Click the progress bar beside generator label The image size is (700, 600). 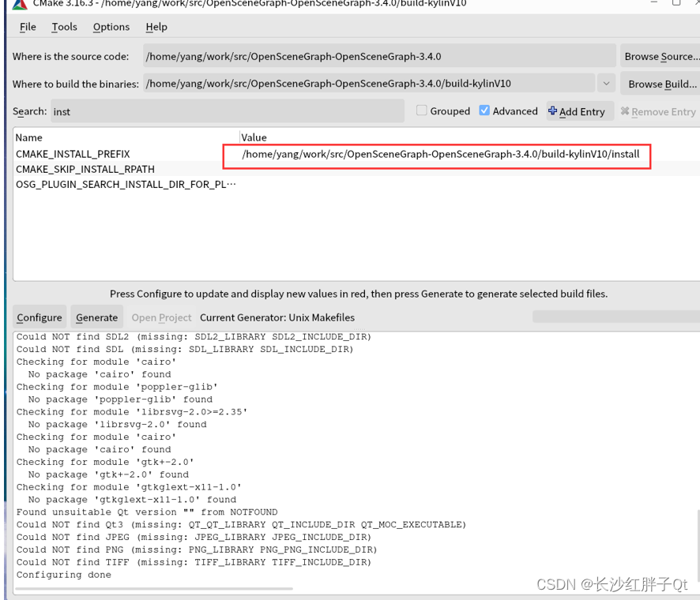[616, 317]
